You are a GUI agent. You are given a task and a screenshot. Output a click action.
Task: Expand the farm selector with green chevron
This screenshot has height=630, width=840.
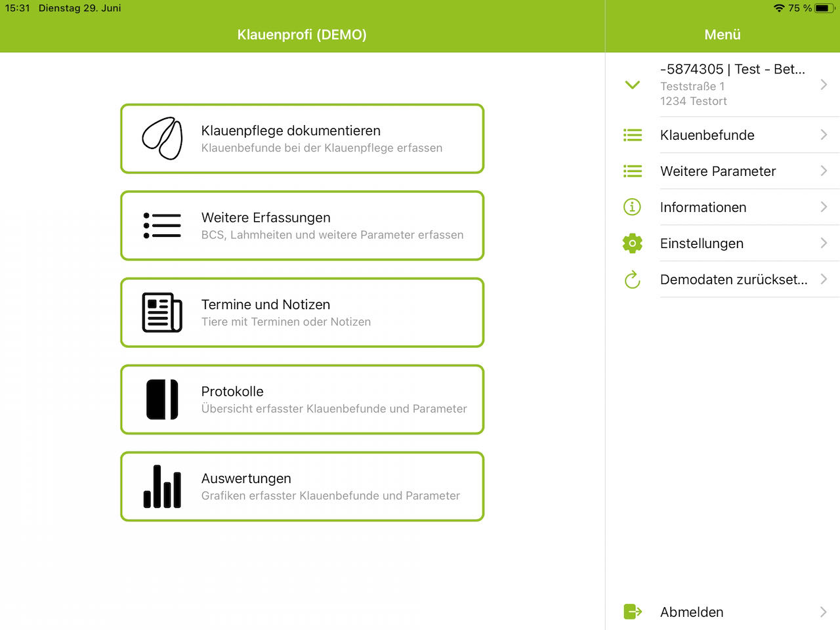tap(632, 85)
